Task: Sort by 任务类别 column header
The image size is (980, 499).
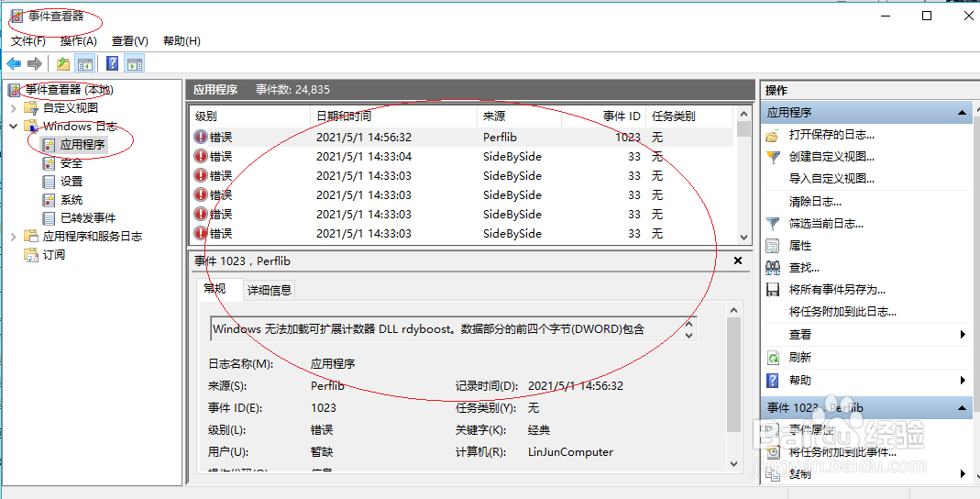Action: [x=689, y=116]
